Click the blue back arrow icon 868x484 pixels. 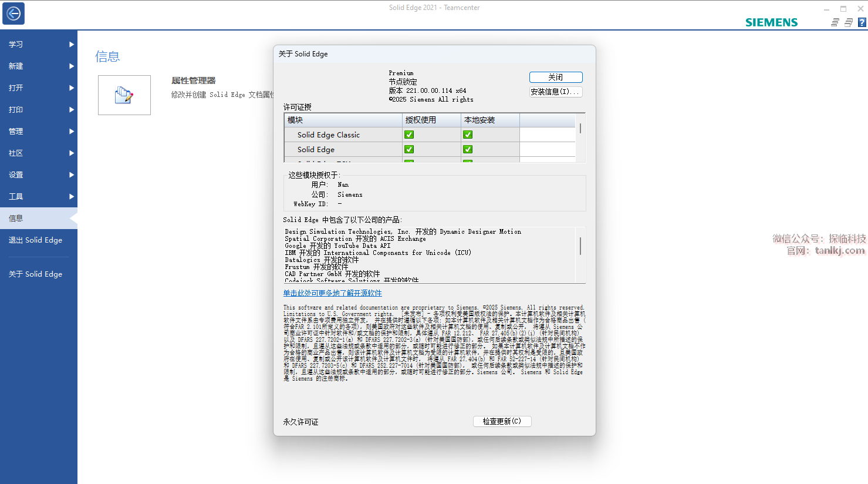13,14
